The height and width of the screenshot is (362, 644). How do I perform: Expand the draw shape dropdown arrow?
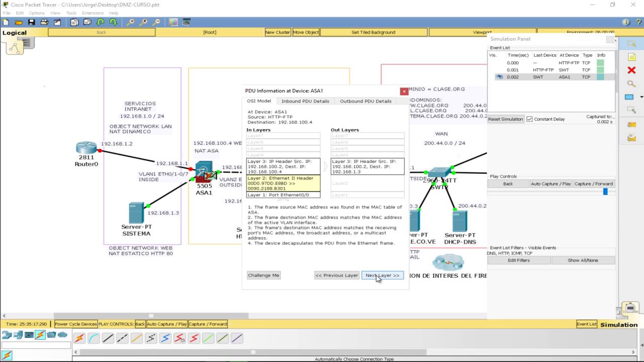tap(641, 97)
